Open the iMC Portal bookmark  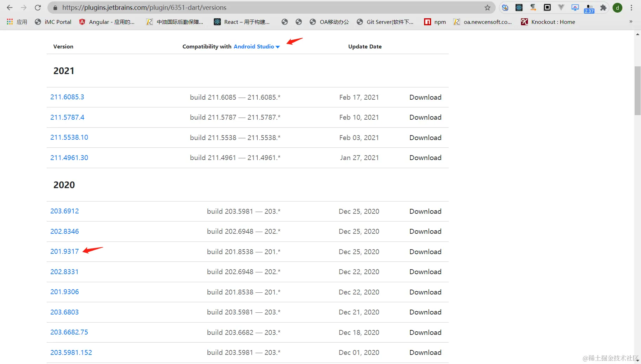coord(53,22)
